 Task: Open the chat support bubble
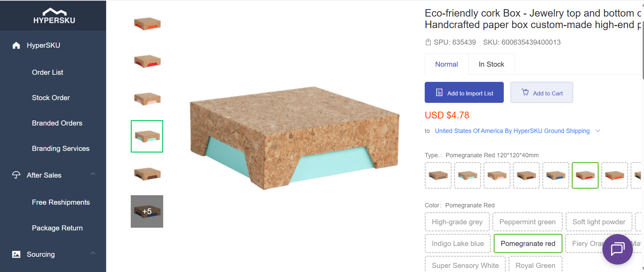tap(617, 249)
